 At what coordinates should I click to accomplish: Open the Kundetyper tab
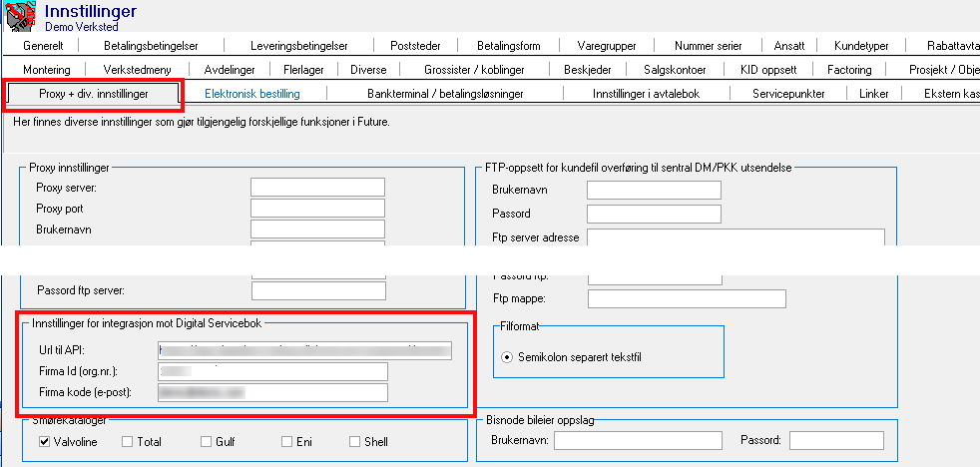[x=861, y=46]
